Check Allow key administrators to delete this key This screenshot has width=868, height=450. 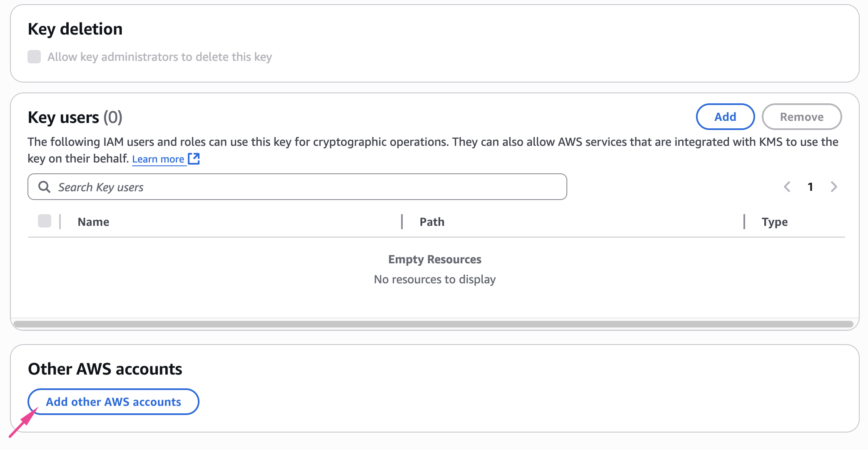(x=34, y=57)
